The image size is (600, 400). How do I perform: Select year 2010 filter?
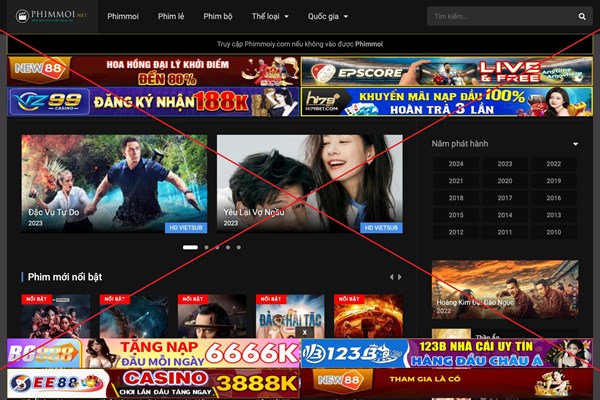pos(554,232)
